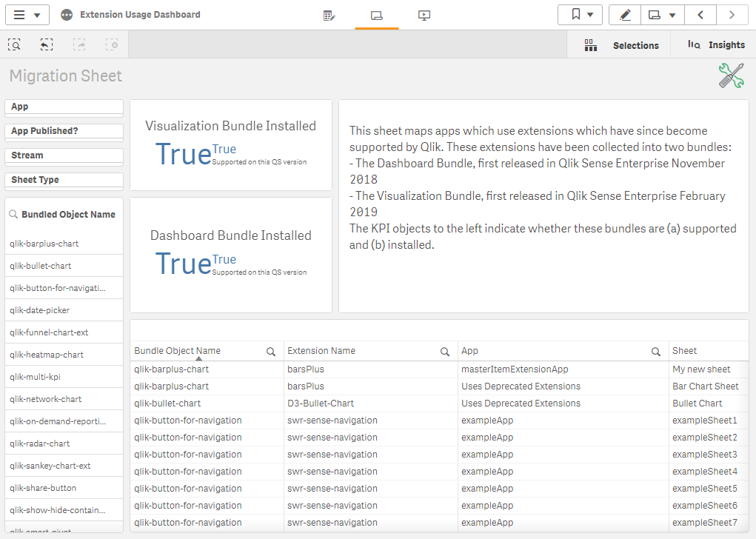Image resolution: width=756 pixels, height=539 pixels.
Task: Select qlik-sankey-chart-ext in the list box
Action: (x=64, y=465)
